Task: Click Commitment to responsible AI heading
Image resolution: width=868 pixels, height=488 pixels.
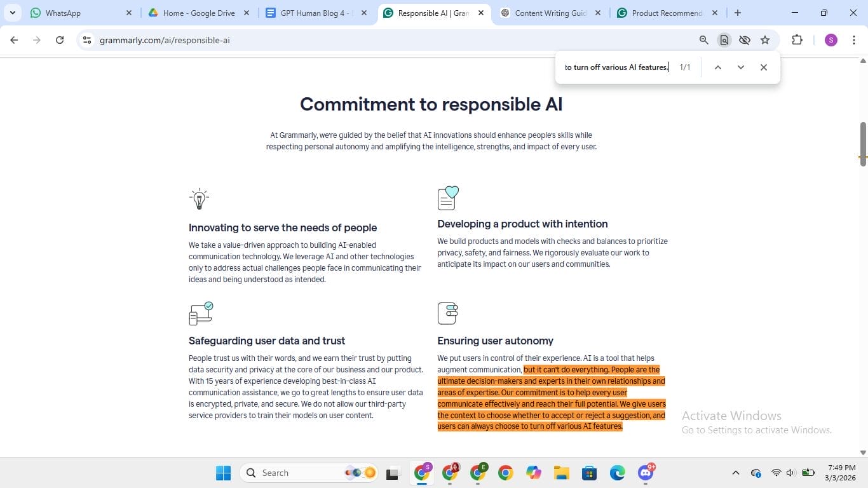Action: point(431,104)
